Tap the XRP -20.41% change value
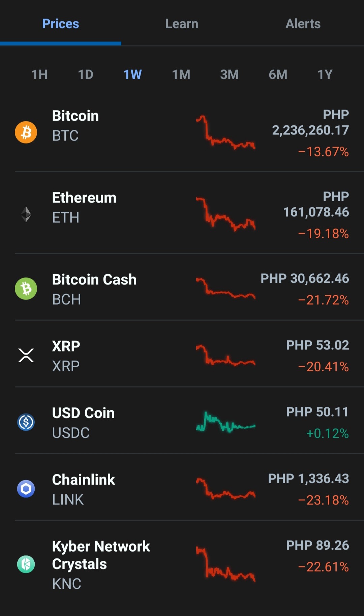Viewport: 364px width, 616px height. (323, 366)
